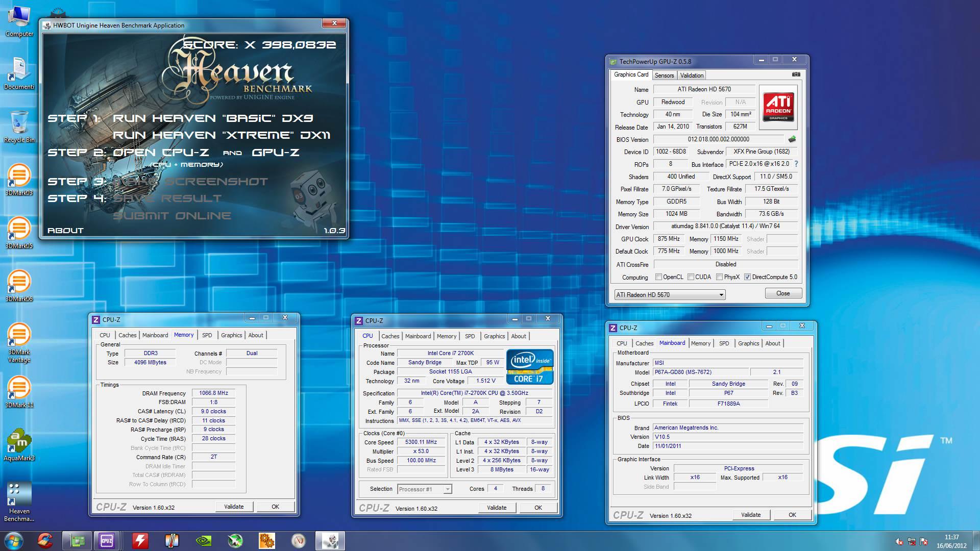Viewport: 980px width, 551px height.
Task: Click OPEN CPU-Z step in Heaven window
Action: 161,153
